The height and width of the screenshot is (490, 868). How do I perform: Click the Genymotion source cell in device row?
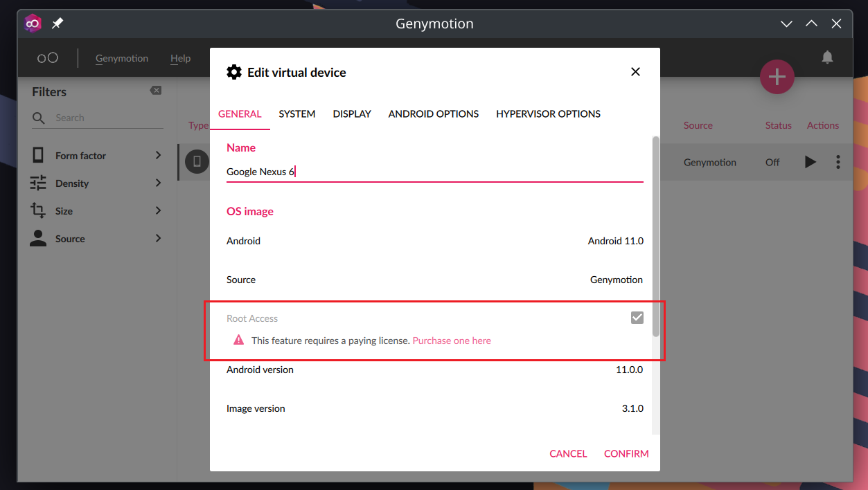[x=710, y=162]
